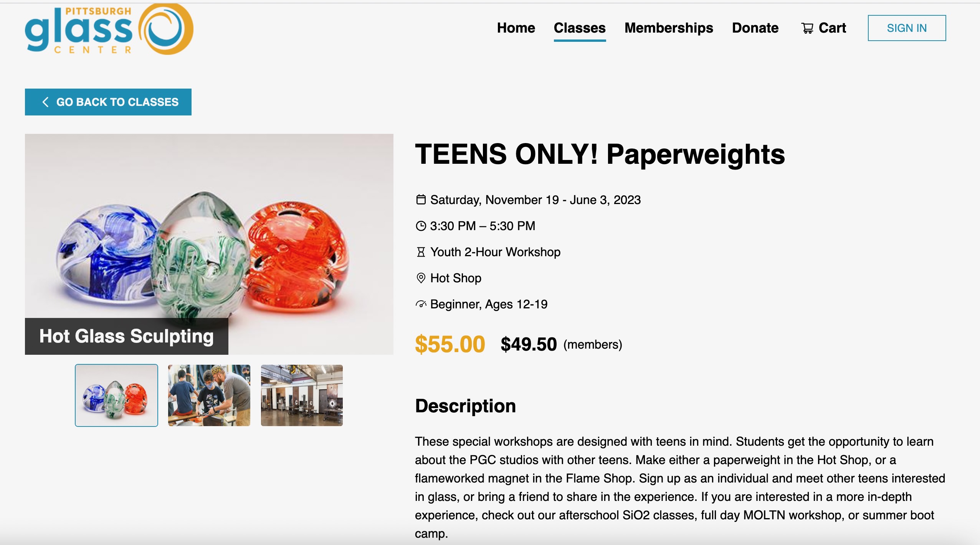Screen dimensions: 980x545
Task: Open the Donate page
Action: [x=755, y=28]
